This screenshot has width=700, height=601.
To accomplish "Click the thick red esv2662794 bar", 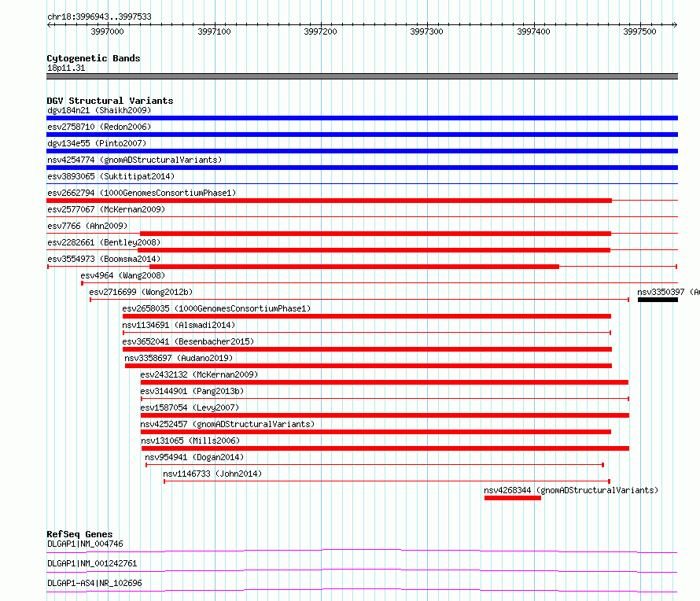I will (329, 201).
